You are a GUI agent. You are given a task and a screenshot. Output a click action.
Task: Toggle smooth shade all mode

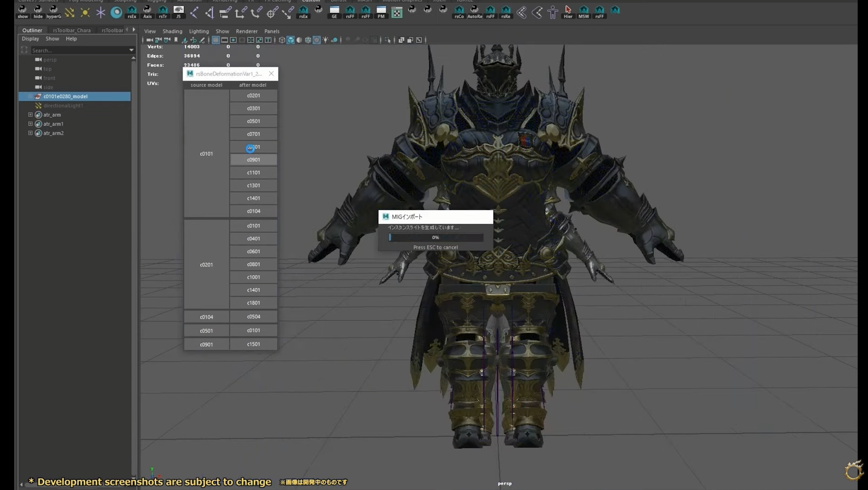click(291, 40)
